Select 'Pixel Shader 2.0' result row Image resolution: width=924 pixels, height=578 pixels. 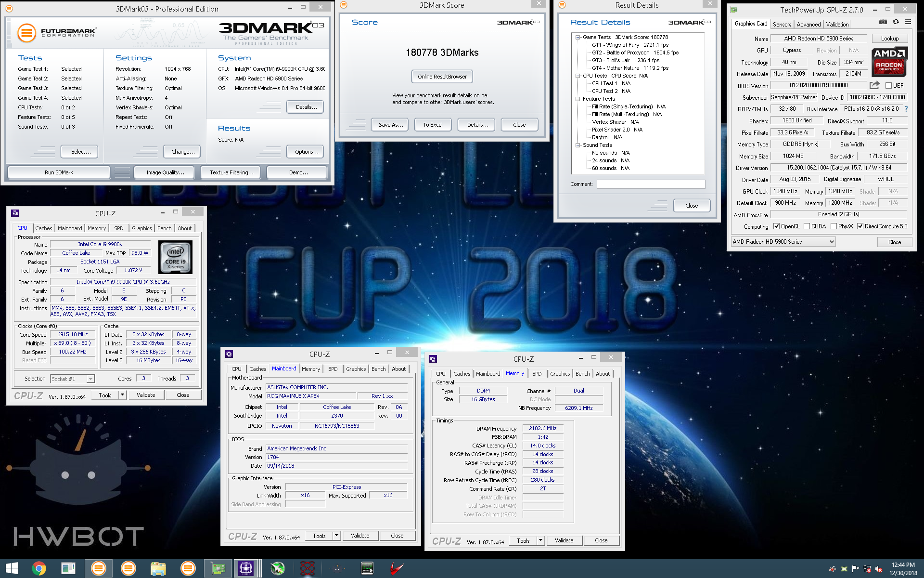(617, 130)
